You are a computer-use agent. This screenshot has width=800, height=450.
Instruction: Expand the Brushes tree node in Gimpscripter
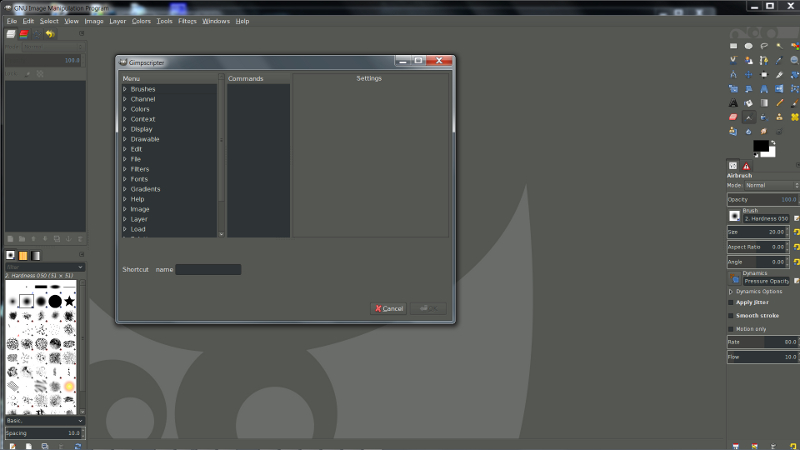125,89
